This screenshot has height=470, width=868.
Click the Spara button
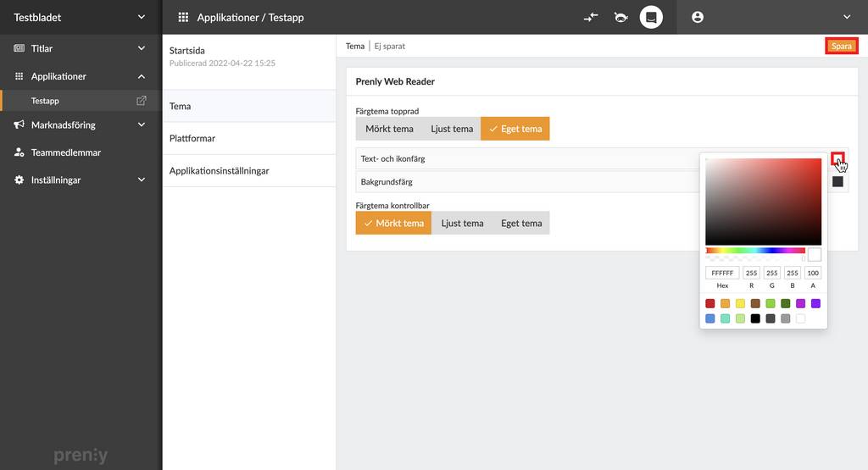[x=842, y=46]
